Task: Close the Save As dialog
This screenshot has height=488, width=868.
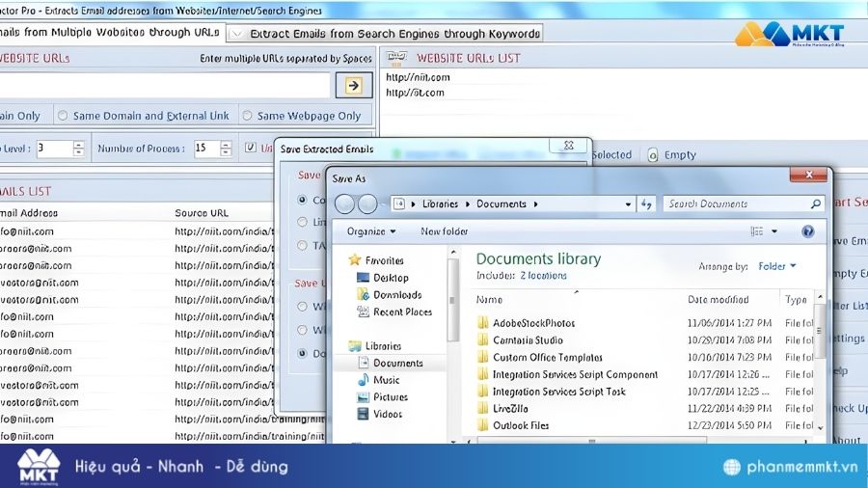Action: 809,175
